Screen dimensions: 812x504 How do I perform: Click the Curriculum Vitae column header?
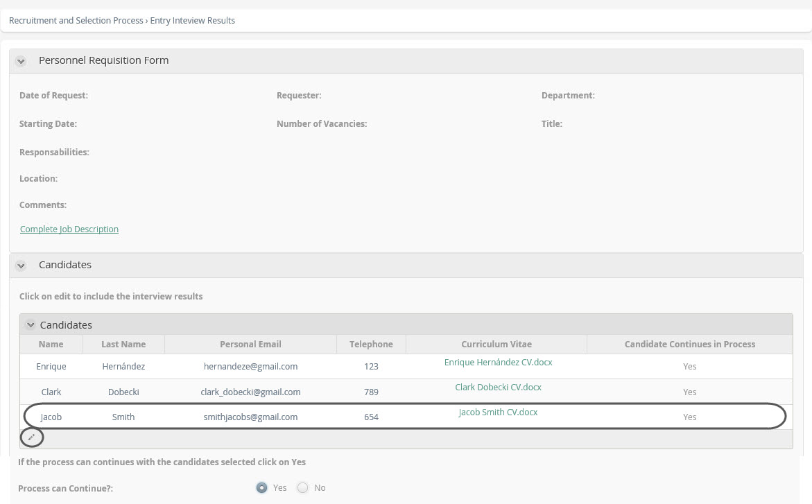point(496,345)
